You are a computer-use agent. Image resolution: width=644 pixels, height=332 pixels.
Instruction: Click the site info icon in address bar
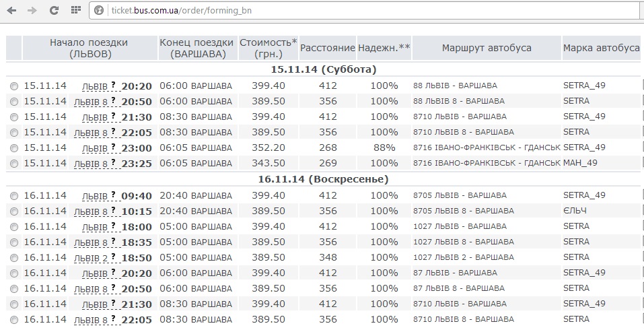pos(100,11)
